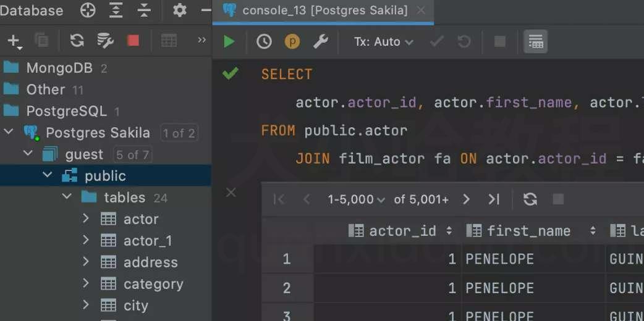Add new data source with plus

[x=14, y=41]
